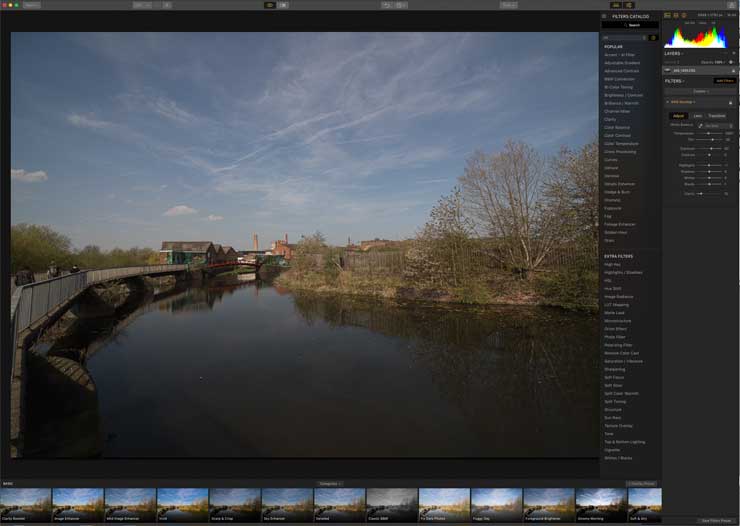
Task: Click the Temperature slider
Action: pos(709,134)
